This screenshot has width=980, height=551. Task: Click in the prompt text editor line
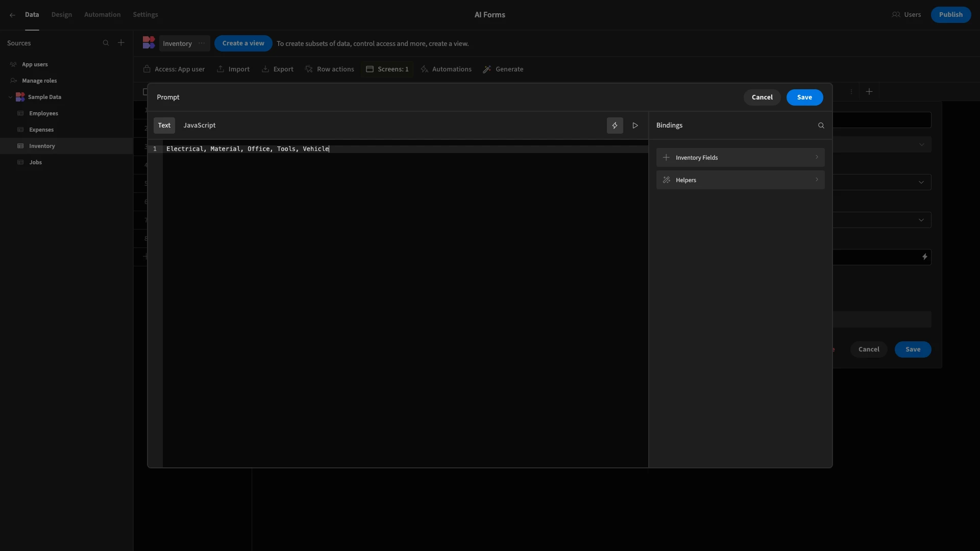tap(406, 149)
